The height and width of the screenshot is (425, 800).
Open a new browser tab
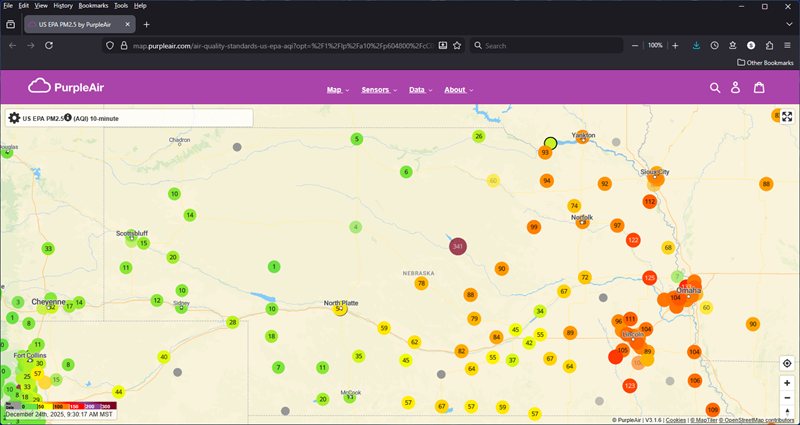click(146, 24)
